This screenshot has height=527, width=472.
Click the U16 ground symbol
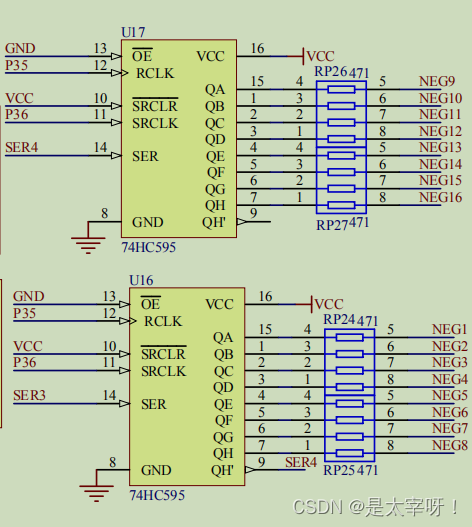point(96,493)
